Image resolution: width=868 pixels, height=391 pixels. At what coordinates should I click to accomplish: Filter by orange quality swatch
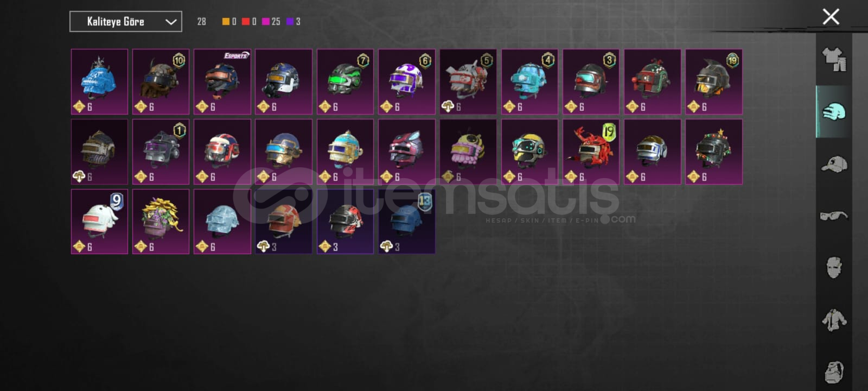tap(226, 22)
